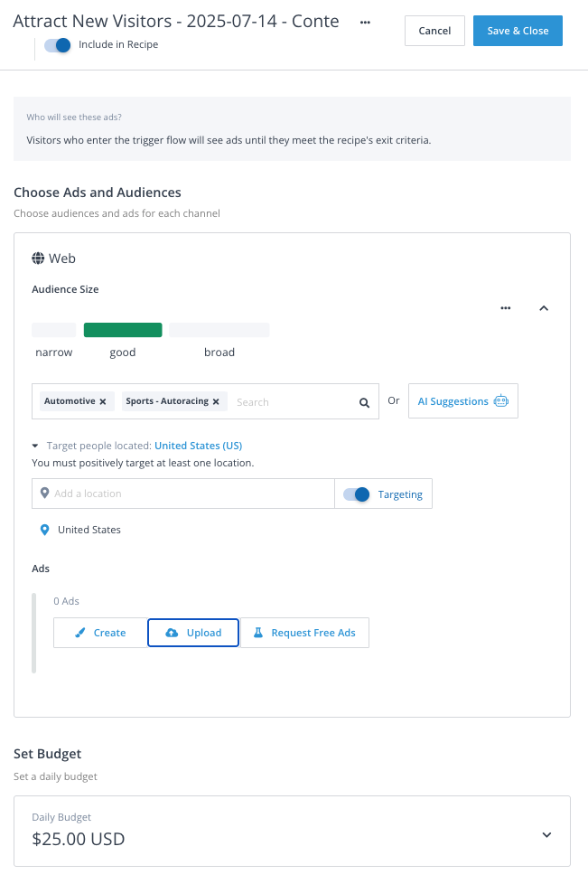Click the Sports - Autoracing tag label
The width and height of the screenshot is (588, 884).
167,400
